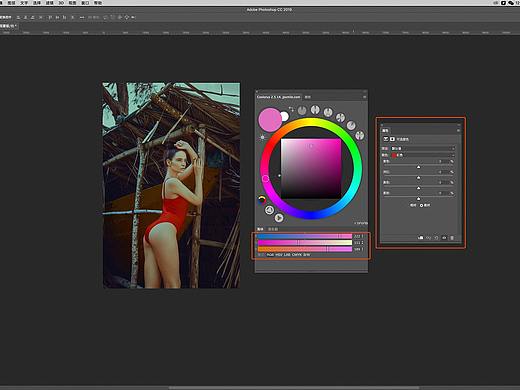Click the photo of woman in red swimsuit
The width and height of the screenshot is (520, 390).
(x=171, y=185)
